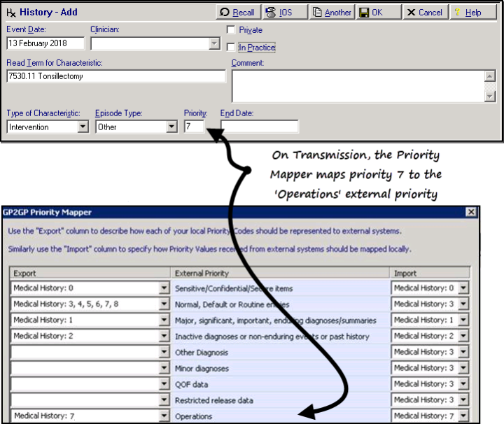
Task: Toggle the In Practice checkbox
Action: (x=232, y=48)
